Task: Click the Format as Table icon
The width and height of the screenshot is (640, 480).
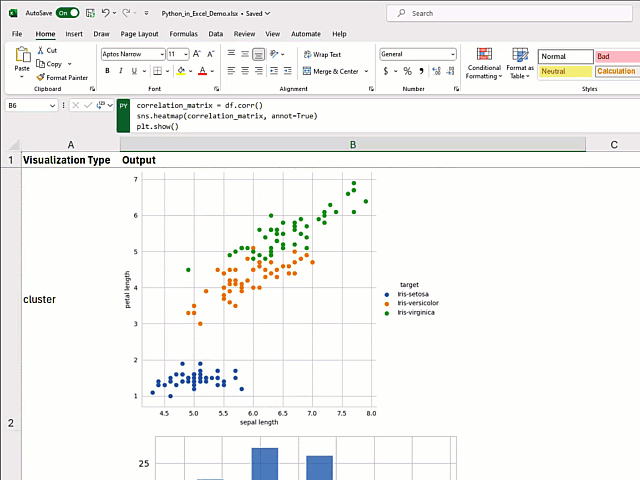Action: [520, 63]
